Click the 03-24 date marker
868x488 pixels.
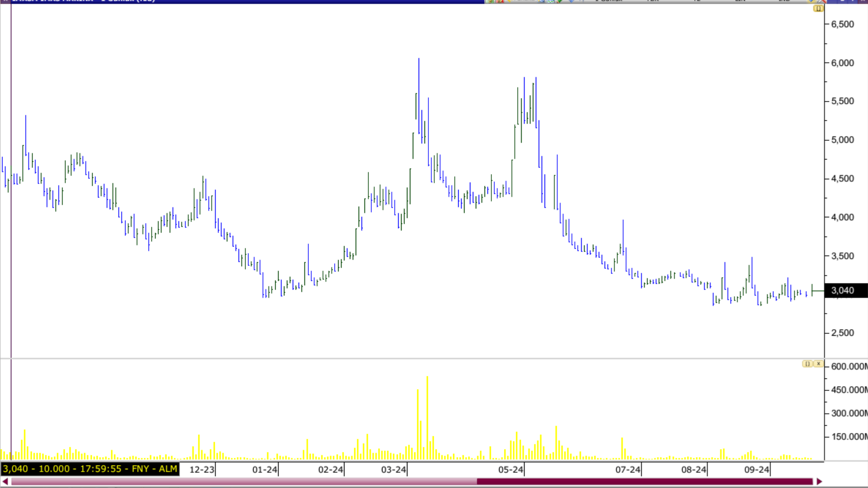(394, 469)
